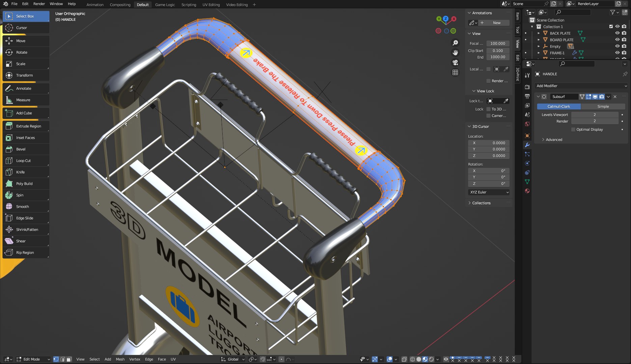Open the Material properties tab

coord(527,191)
